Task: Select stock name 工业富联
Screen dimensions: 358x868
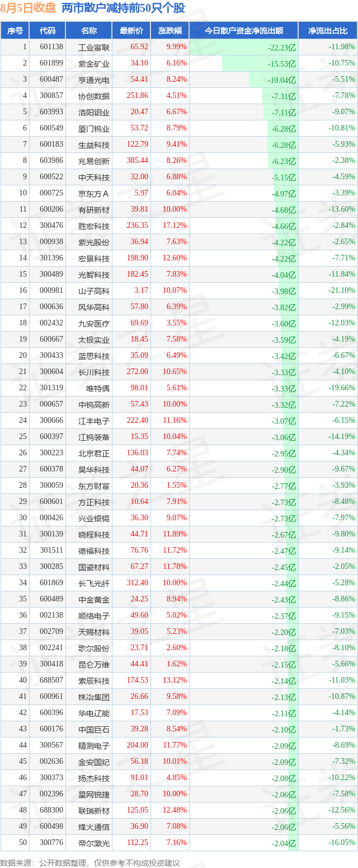Action: click(x=94, y=47)
